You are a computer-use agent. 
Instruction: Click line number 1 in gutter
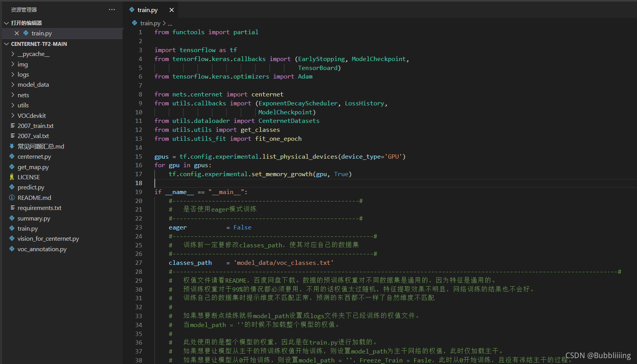pos(140,32)
